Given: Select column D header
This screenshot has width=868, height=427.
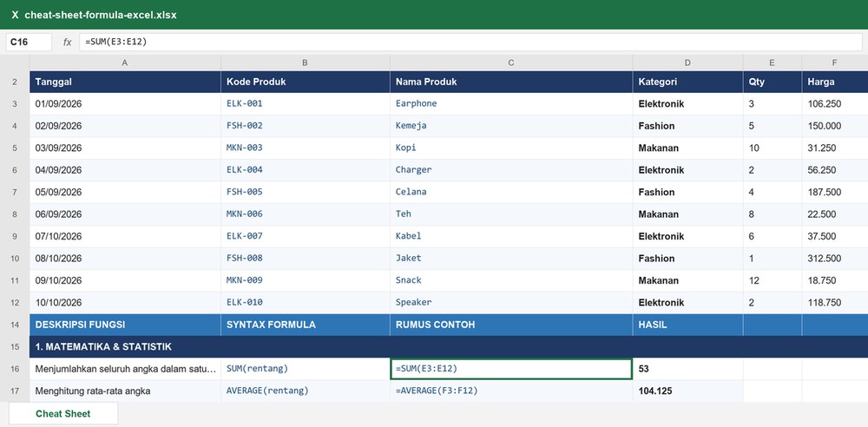Looking at the screenshot, I should 687,62.
